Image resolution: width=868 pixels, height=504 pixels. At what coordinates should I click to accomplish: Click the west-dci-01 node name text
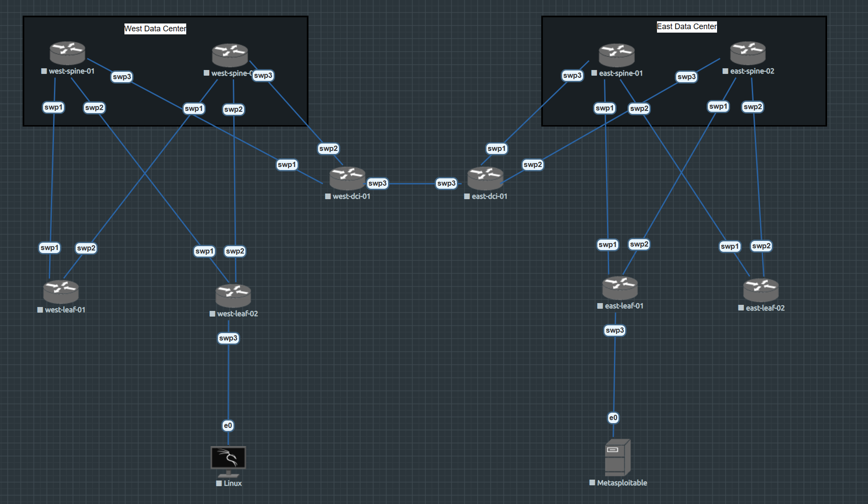(x=352, y=196)
